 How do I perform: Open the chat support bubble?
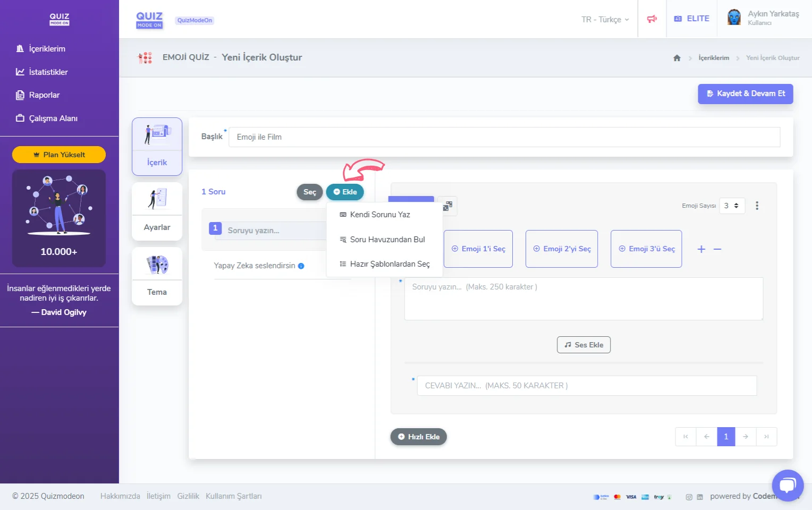788,485
